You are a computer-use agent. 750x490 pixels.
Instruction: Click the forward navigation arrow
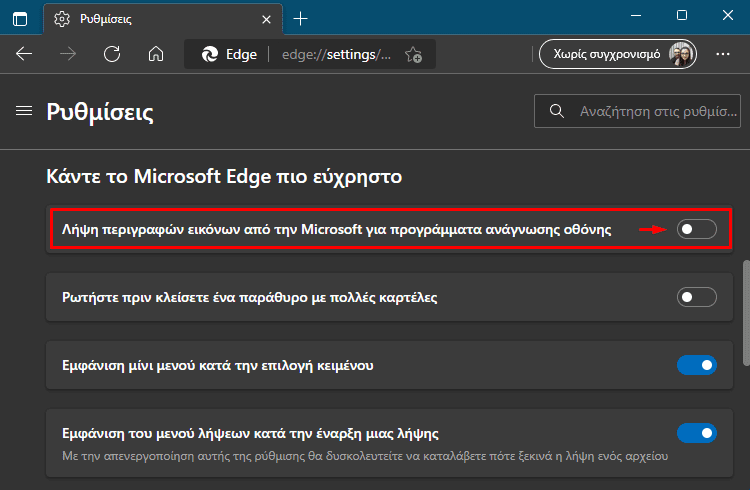click(x=68, y=54)
